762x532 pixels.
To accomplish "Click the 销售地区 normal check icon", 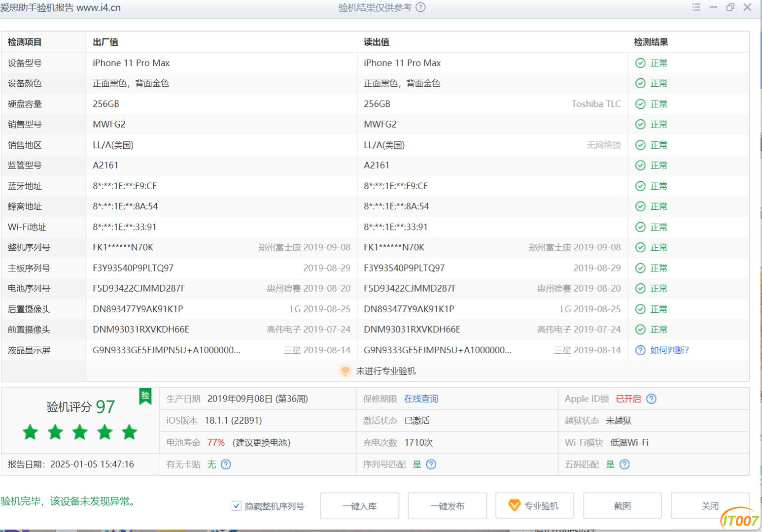I will 640,145.
